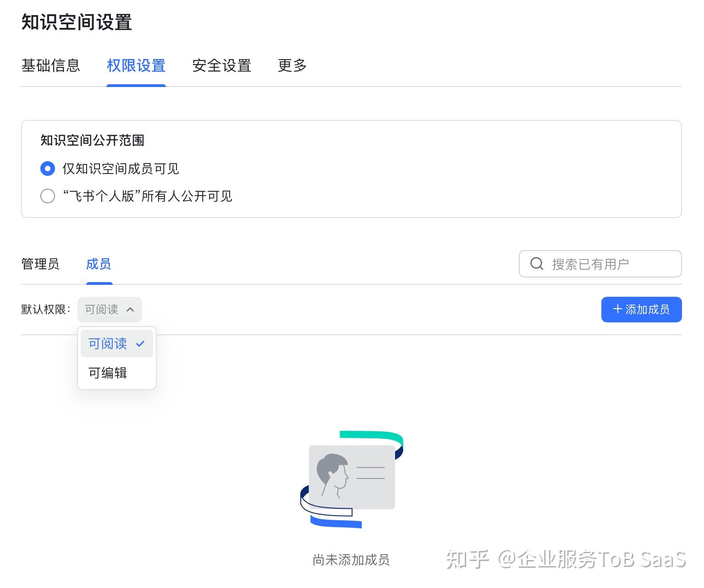Click the magnifier icon in search box
This screenshot has height=588, width=704.
tap(536, 264)
